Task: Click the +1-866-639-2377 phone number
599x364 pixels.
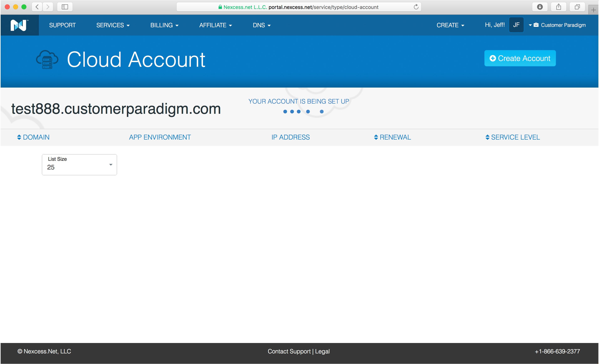Action: (x=557, y=351)
